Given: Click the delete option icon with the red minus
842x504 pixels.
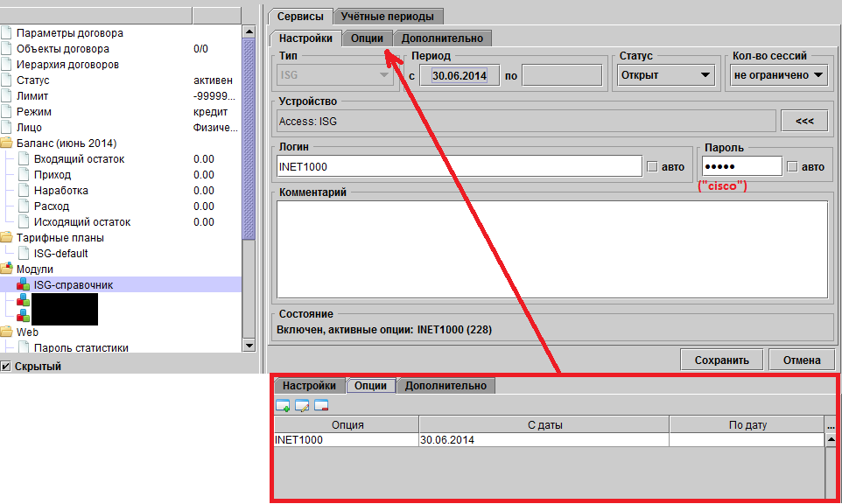Looking at the screenshot, I should (x=321, y=406).
